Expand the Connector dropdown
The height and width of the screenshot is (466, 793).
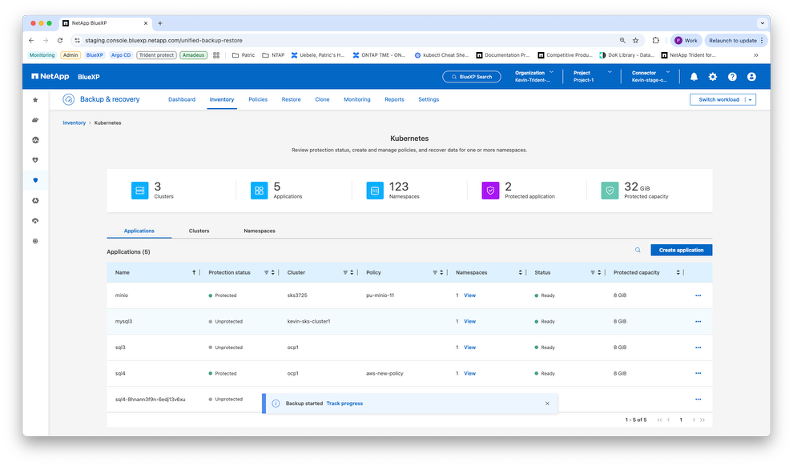point(668,72)
